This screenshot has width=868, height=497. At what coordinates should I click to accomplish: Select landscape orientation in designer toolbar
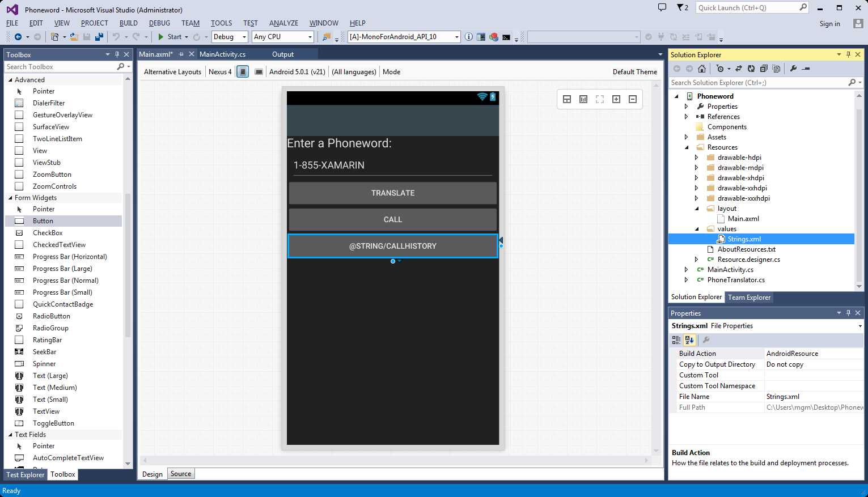259,72
